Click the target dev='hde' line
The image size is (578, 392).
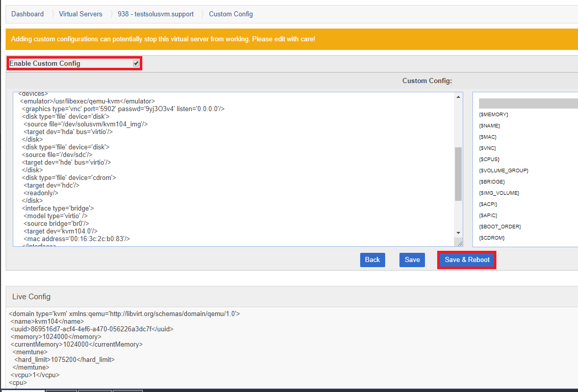tap(66, 163)
